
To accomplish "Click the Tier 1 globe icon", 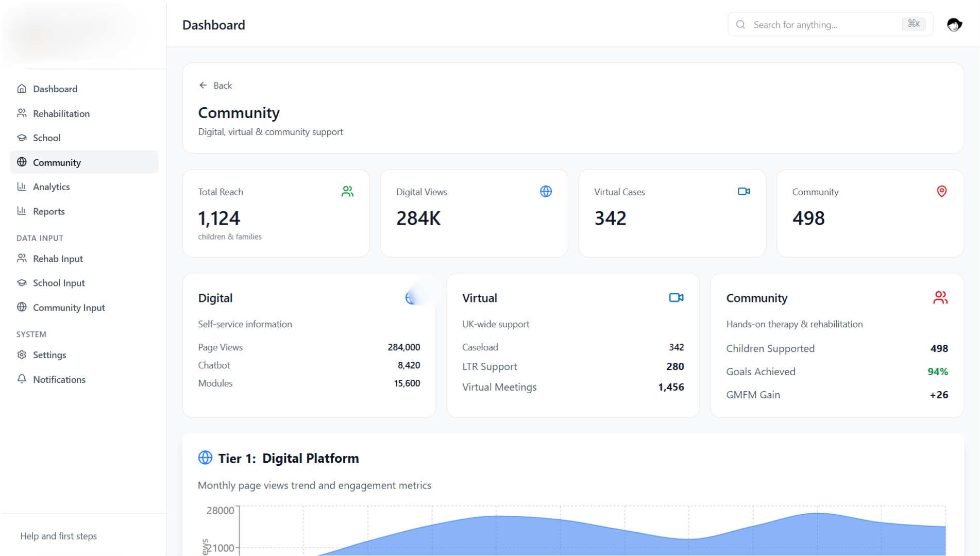I will [x=205, y=458].
